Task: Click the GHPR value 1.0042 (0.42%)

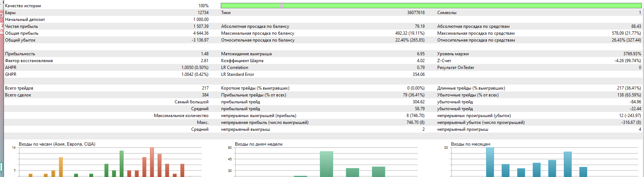Action: tap(195, 74)
